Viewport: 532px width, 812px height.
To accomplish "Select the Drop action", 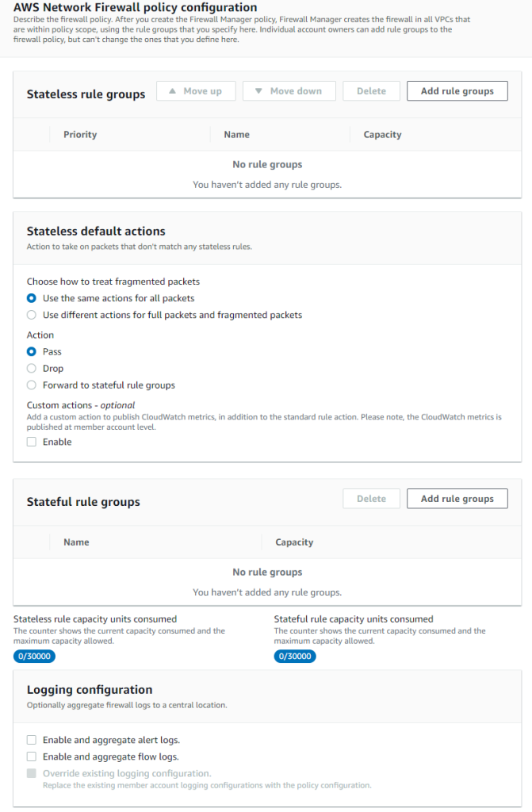I will coord(31,368).
